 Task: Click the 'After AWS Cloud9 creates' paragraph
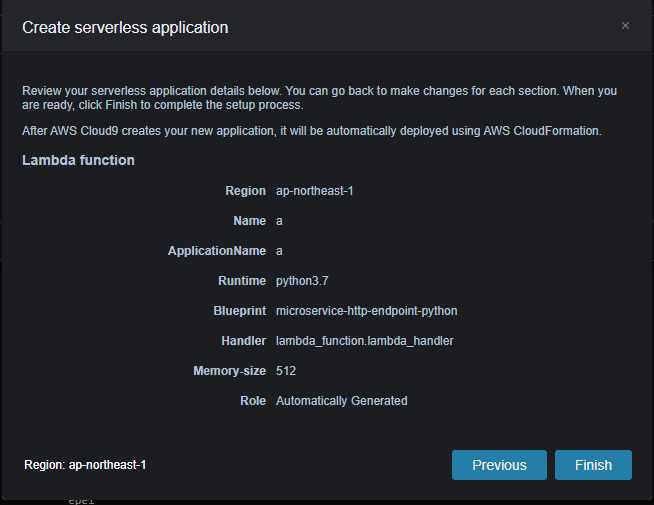coord(312,131)
